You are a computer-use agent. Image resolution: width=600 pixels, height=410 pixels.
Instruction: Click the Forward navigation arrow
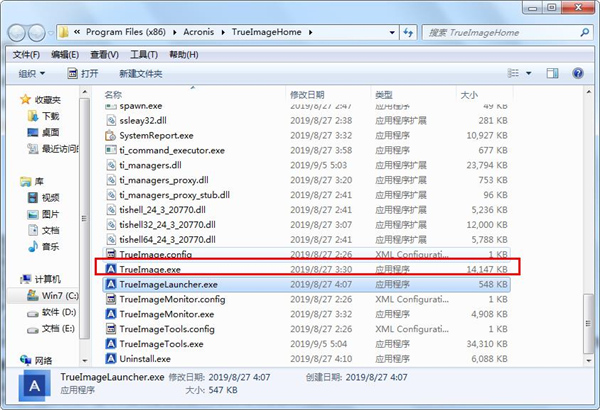point(37,33)
